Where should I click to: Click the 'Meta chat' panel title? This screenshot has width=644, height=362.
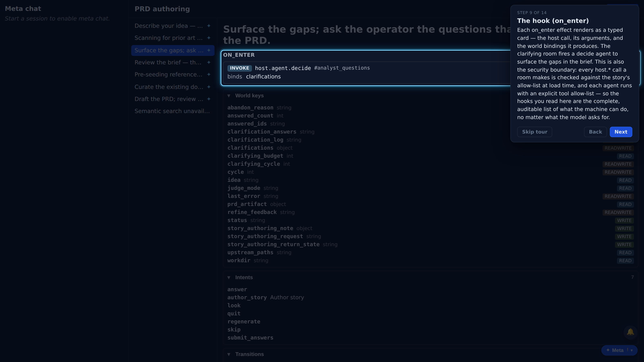(x=23, y=9)
